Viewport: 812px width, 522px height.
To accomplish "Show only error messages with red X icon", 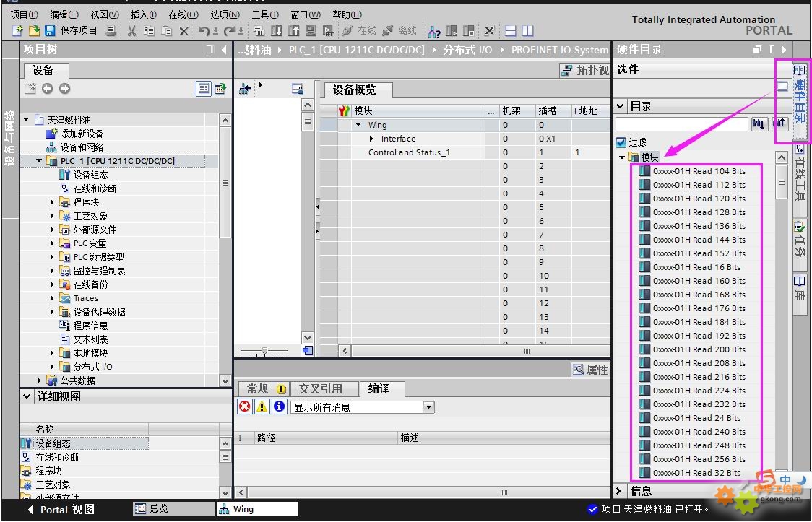I will 245,406.
